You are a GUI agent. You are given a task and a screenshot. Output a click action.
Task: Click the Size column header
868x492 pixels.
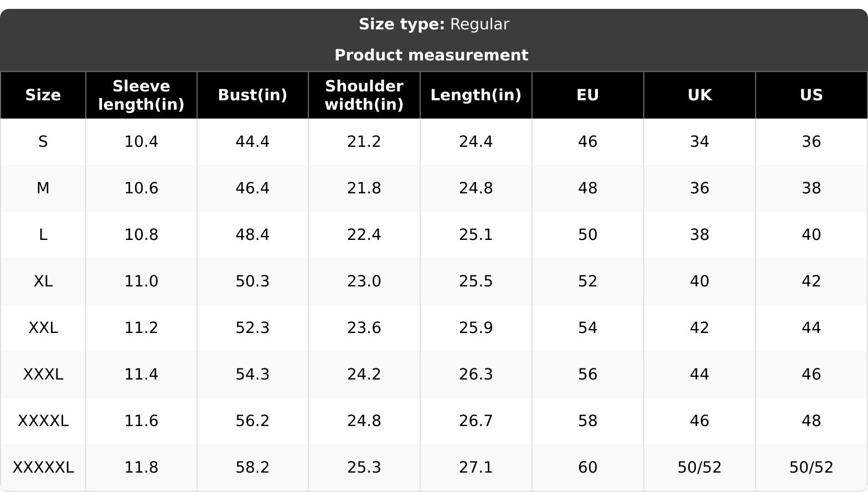click(43, 95)
